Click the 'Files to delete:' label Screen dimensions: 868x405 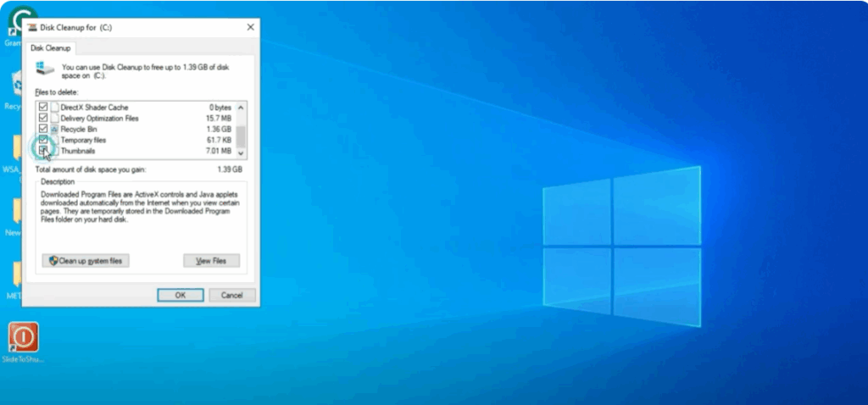[57, 92]
